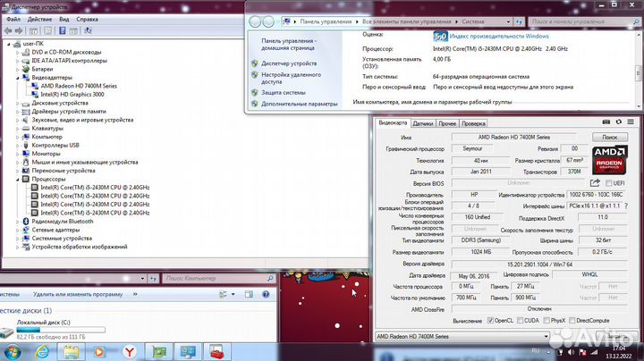Open Control Panel address bar history dropdown

[x=508, y=21]
